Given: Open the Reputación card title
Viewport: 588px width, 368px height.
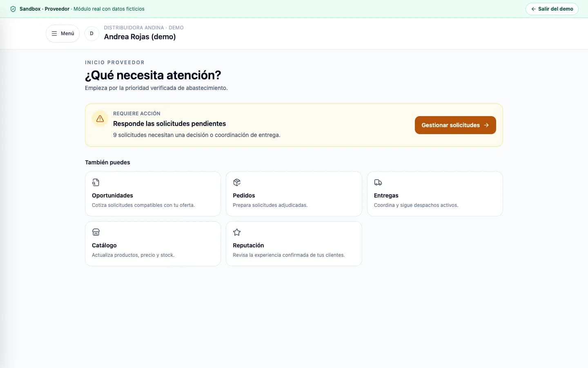Looking at the screenshot, I should [x=248, y=245].
